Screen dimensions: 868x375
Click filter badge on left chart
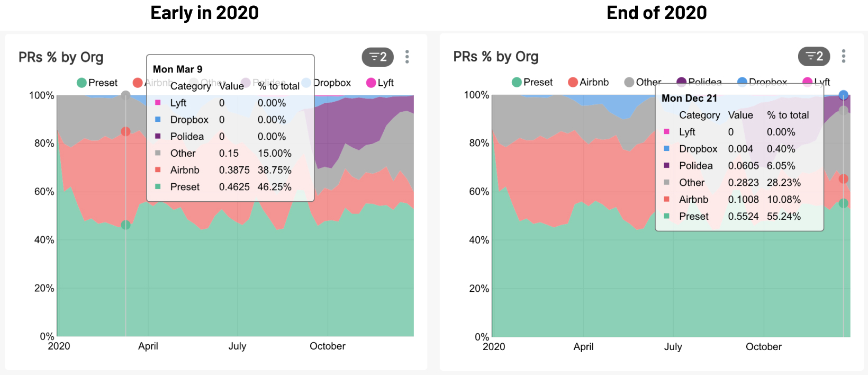[377, 57]
